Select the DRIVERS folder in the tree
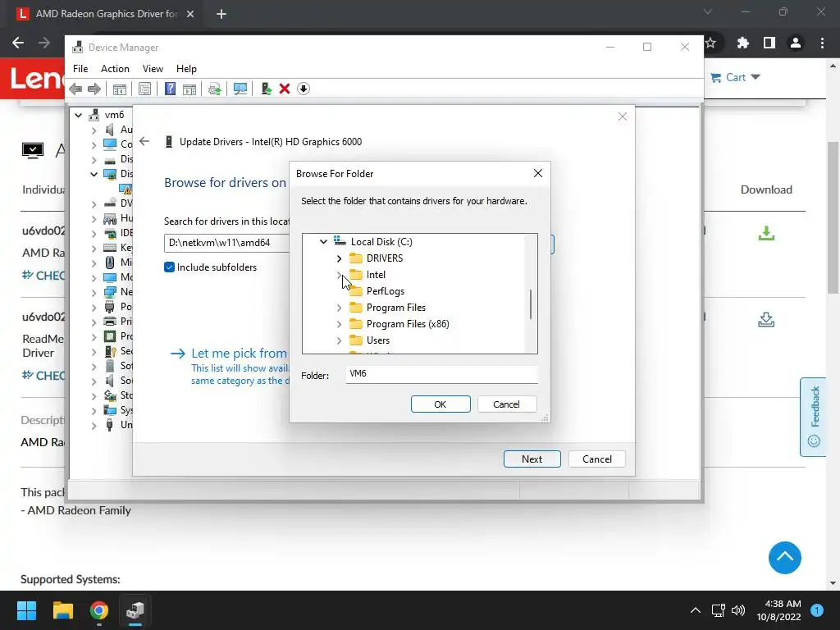Viewport: 840px width, 630px height. 384,258
